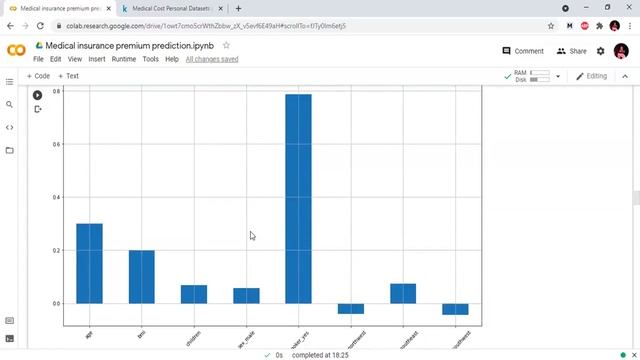Close the bottom status bar
This screenshot has height=360, width=640.
tap(634, 355)
